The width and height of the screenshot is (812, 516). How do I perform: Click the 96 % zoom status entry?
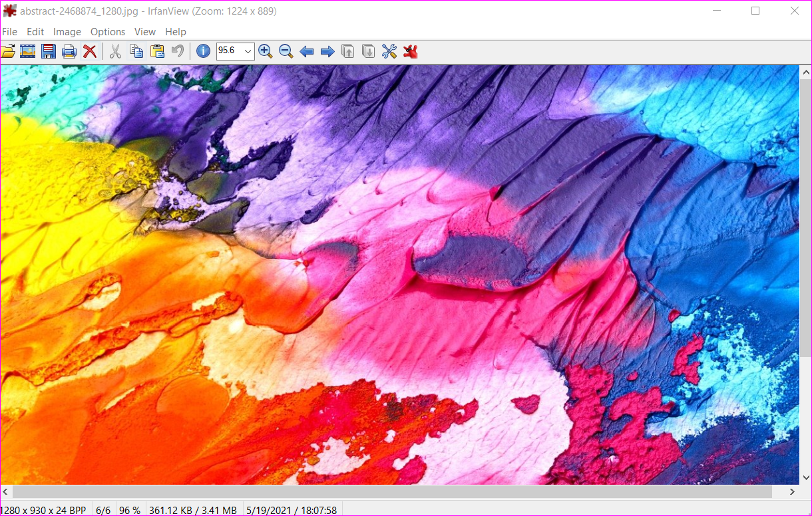pyautogui.click(x=130, y=510)
